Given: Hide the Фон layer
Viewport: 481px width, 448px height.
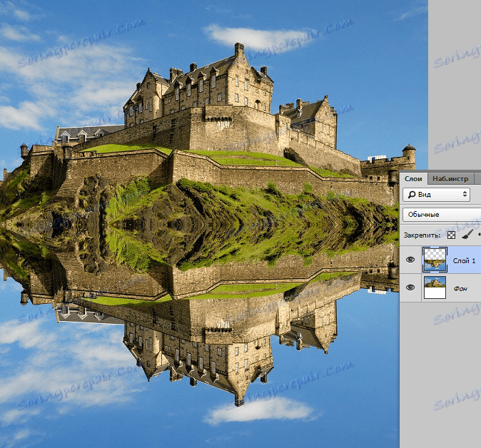Looking at the screenshot, I should pyautogui.click(x=410, y=287).
